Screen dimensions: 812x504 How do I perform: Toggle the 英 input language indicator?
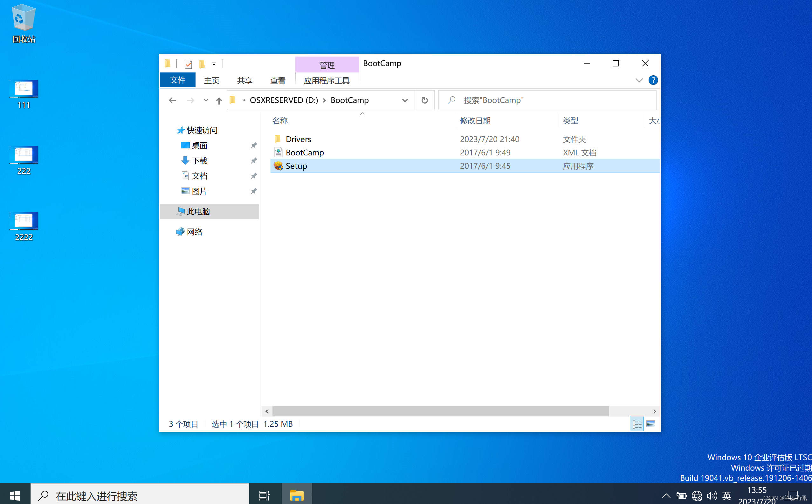pos(726,495)
